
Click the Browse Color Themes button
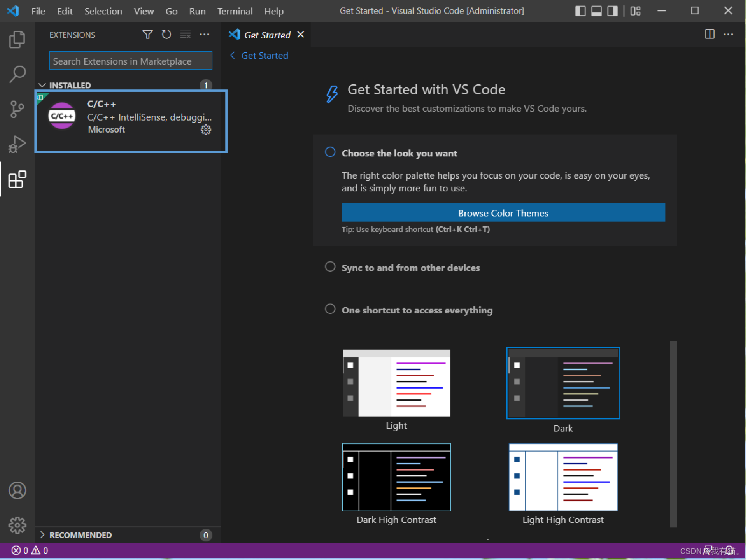point(503,213)
